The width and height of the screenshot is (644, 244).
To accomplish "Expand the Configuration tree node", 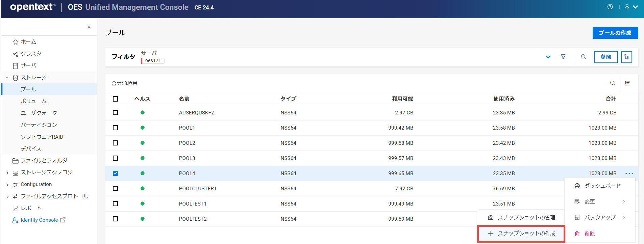I will pos(7,185).
